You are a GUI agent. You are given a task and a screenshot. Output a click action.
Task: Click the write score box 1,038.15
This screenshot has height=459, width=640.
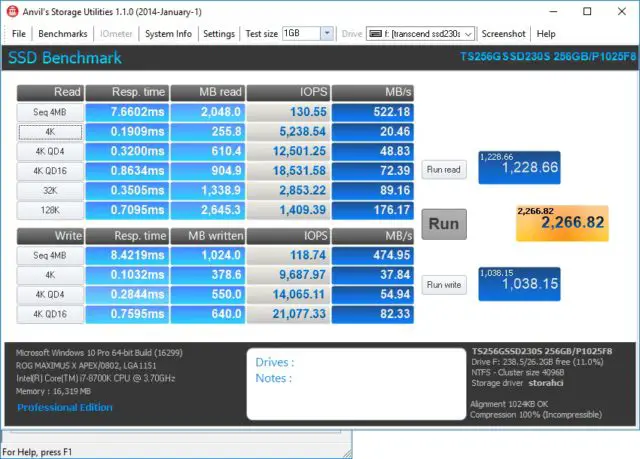(519, 284)
